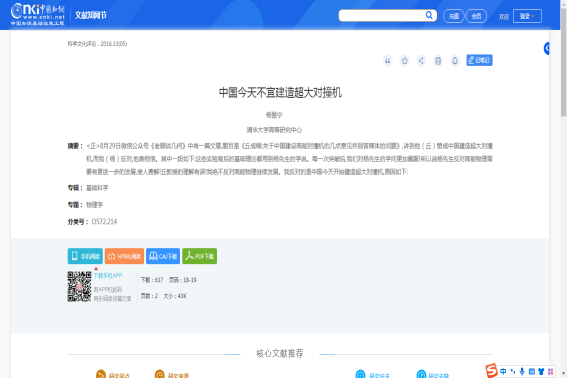This screenshot has height=378, width=567.
Task: Click the 下载：617 download count
Action: pos(152,280)
